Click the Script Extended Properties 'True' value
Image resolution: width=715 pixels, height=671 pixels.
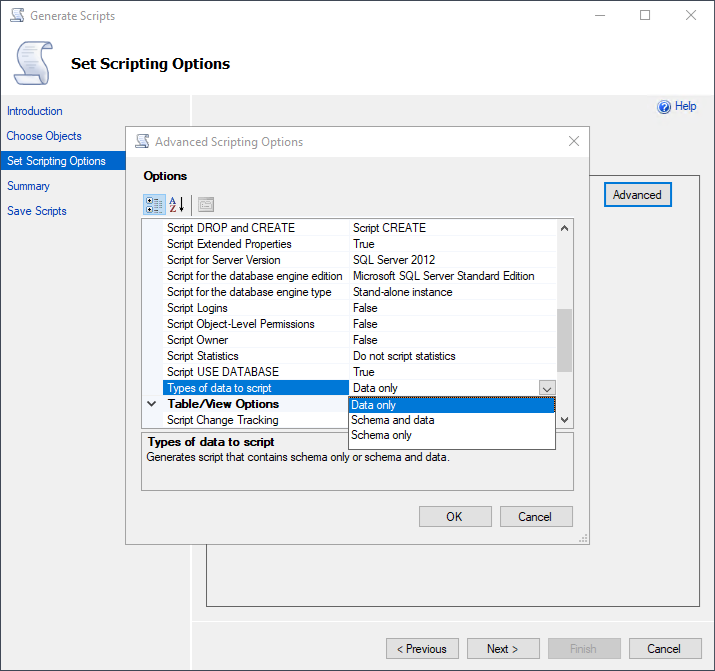(453, 244)
